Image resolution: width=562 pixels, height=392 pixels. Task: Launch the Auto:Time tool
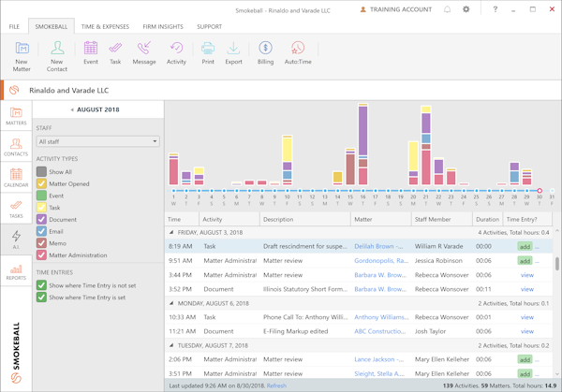click(x=298, y=52)
